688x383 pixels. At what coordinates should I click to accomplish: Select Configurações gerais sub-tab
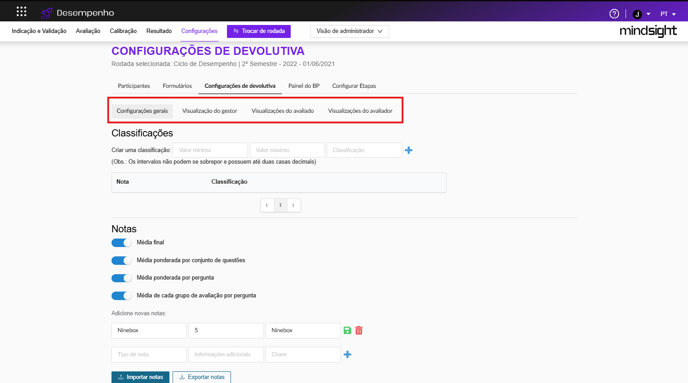click(142, 111)
